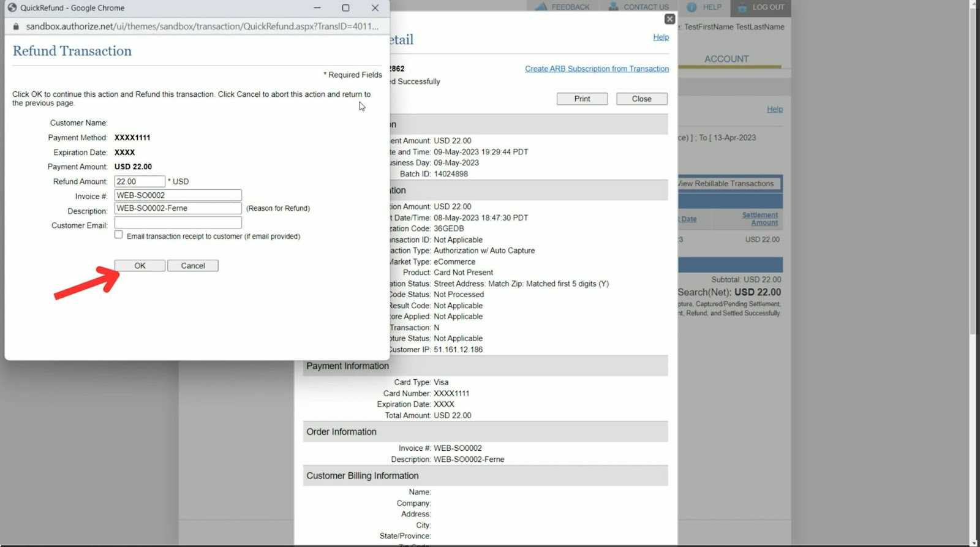Click the Feedback megaphone icon
This screenshot has width=980, height=547.
[x=541, y=7]
